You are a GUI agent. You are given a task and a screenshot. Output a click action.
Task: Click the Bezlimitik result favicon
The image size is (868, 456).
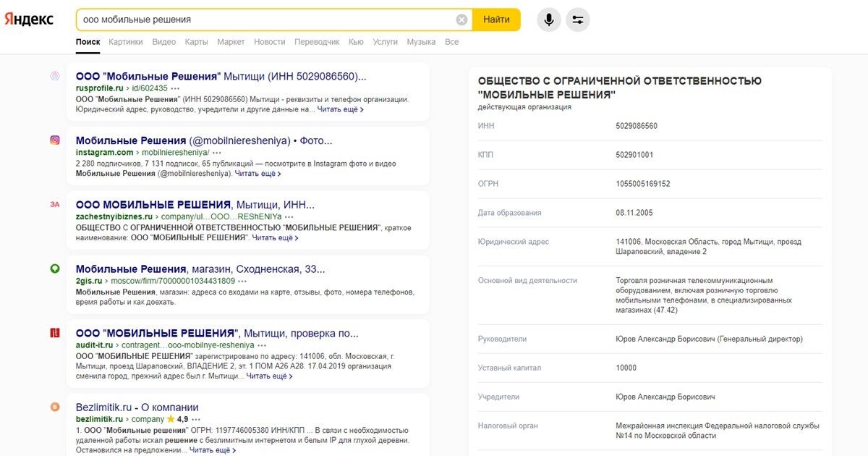coord(54,408)
